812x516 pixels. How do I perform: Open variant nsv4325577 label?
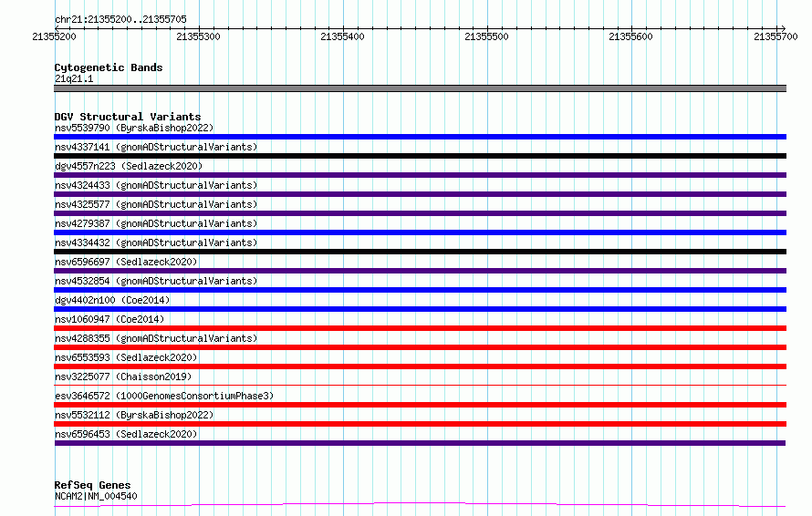pos(156,204)
